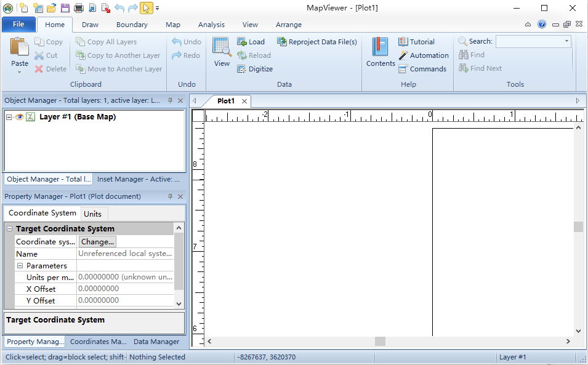588x365 pixels.
Task: Close the Property Manager panel
Action: pyautogui.click(x=180, y=196)
